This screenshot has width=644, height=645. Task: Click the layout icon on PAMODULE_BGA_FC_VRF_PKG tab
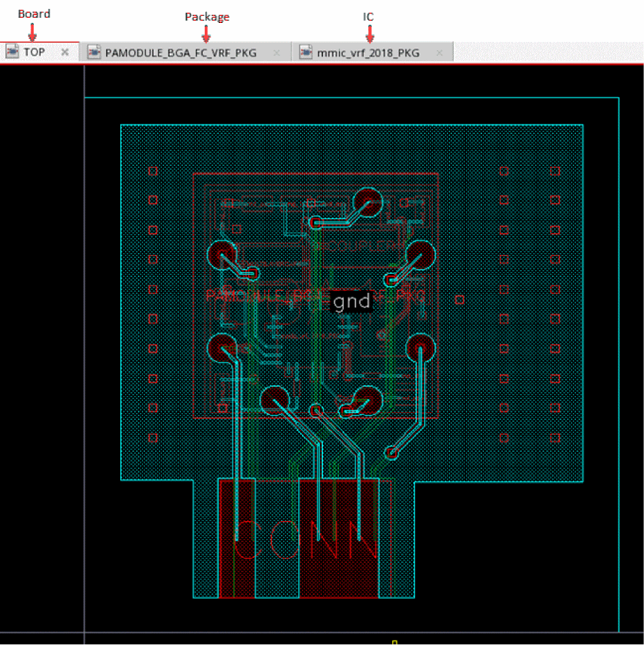point(94,53)
